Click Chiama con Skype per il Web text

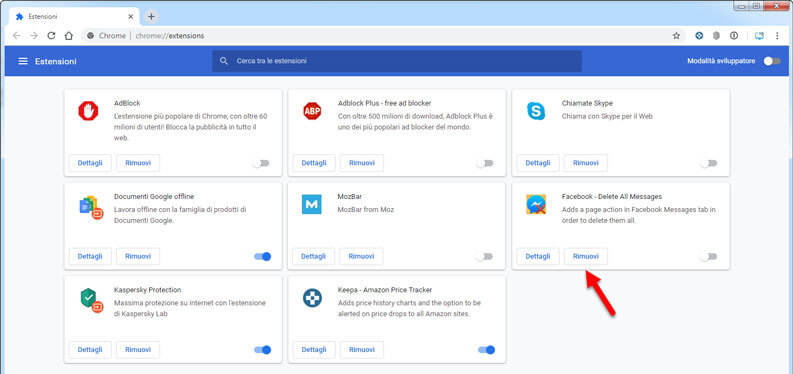click(607, 116)
